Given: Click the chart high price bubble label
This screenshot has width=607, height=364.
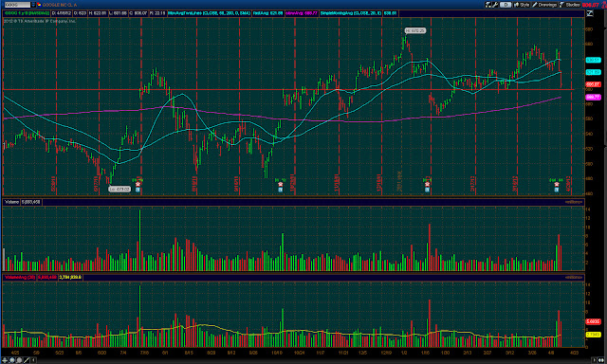Looking at the screenshot, I should click(415, 30).
